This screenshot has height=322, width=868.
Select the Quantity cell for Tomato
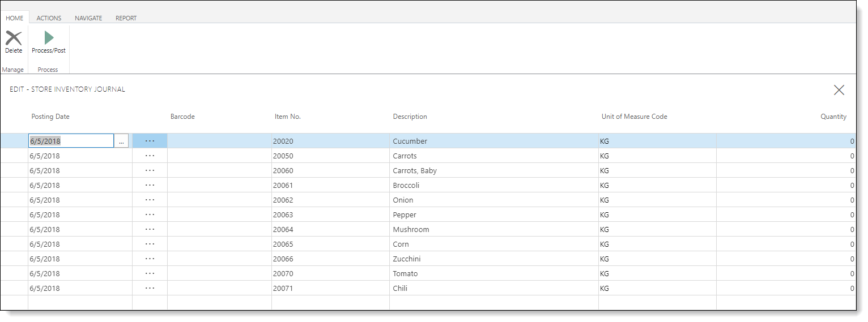coord(785,273)
